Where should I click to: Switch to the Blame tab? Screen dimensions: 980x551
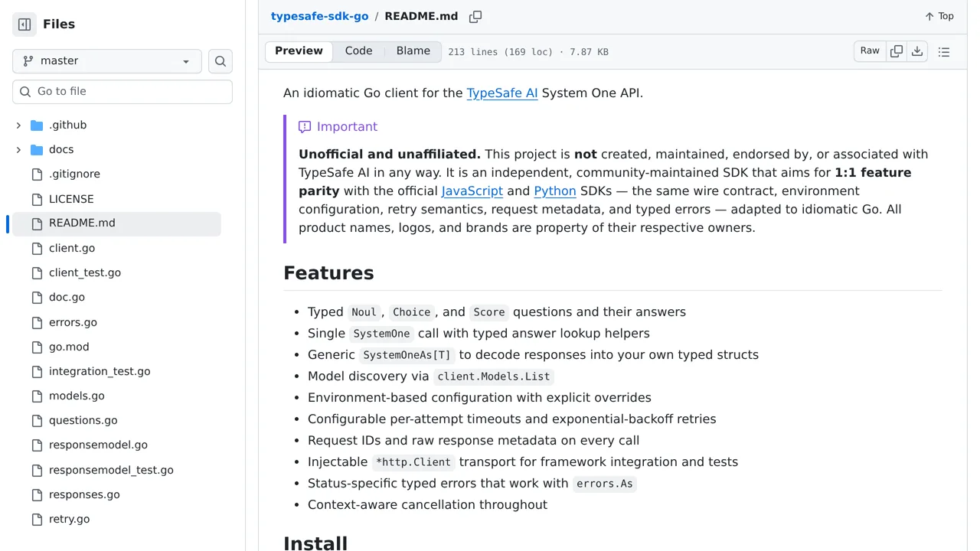click(413, 51)
